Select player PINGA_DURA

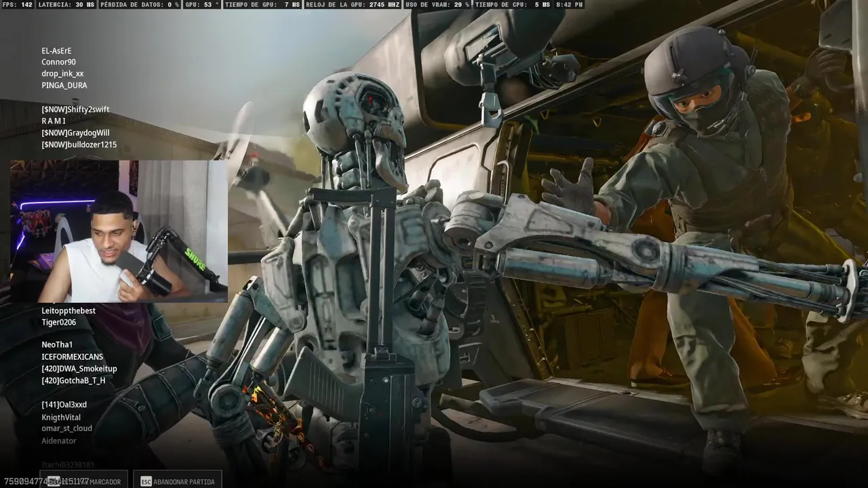click(64, 85)
